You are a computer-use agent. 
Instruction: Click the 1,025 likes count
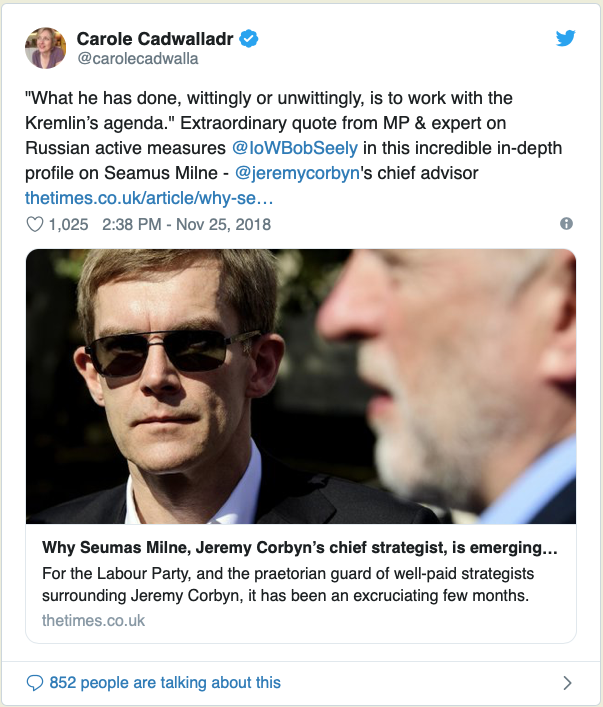68,224
